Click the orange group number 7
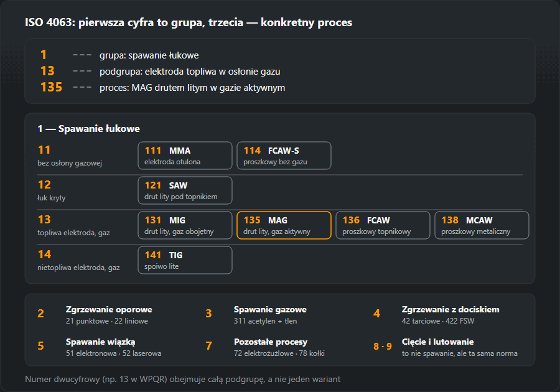Image resolution: width=560 pixels, height=392 pixels. (208, 346)
